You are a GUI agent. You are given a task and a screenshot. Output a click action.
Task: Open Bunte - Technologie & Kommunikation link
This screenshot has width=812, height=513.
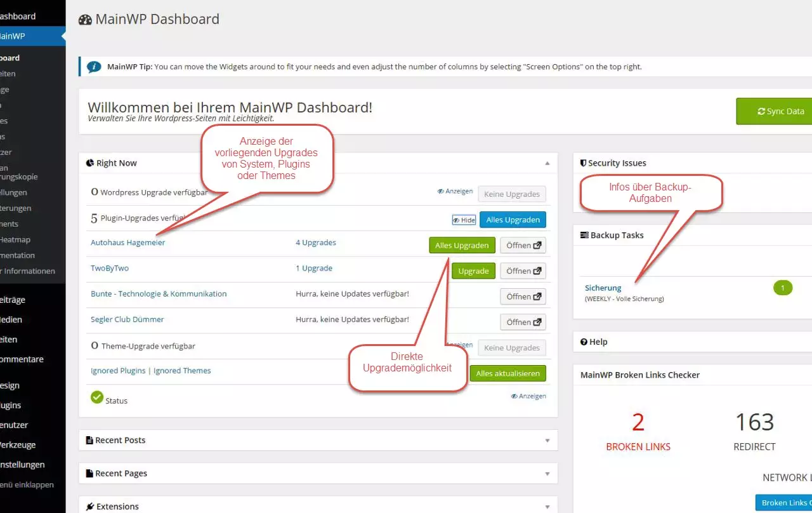[x=159, y=293]
